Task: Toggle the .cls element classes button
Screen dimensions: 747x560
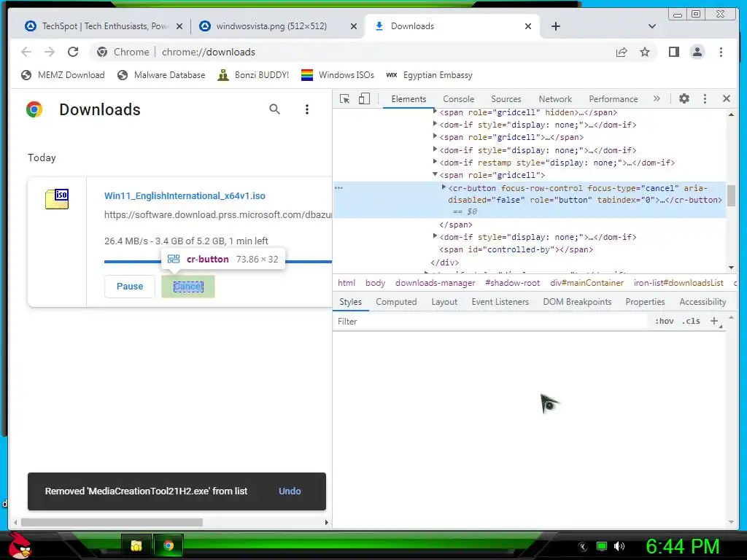Action: (x=691, y=322)
